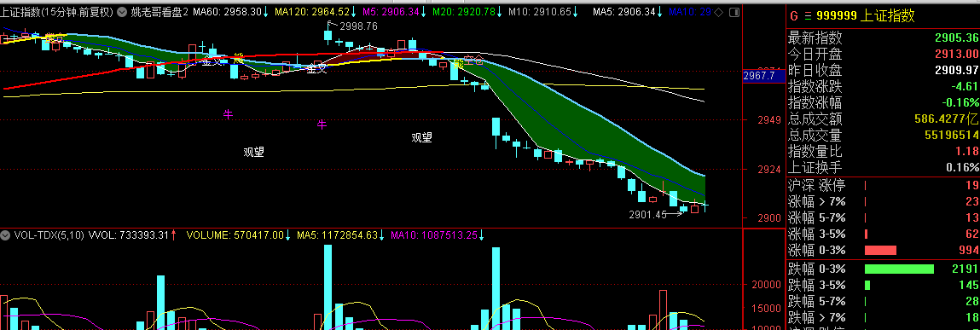Open the 姚老哥看盘2 indicator name

(x=159, y=12)
